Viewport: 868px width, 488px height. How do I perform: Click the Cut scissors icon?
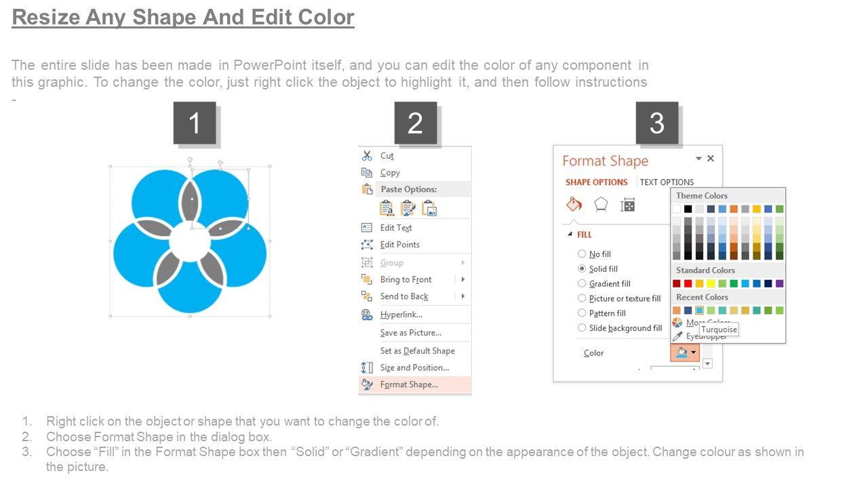[368, 156]
